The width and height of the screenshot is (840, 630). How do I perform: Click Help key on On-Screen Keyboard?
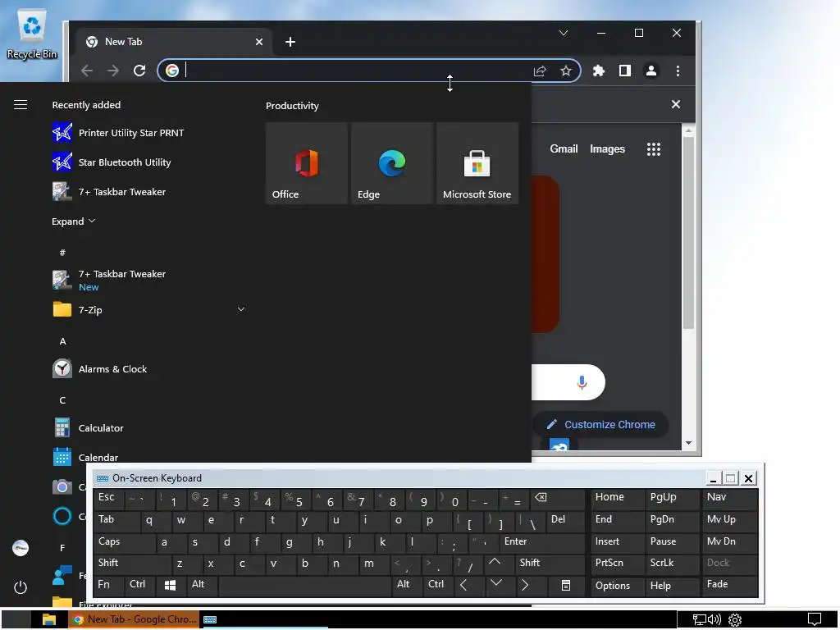pos(672,585)
